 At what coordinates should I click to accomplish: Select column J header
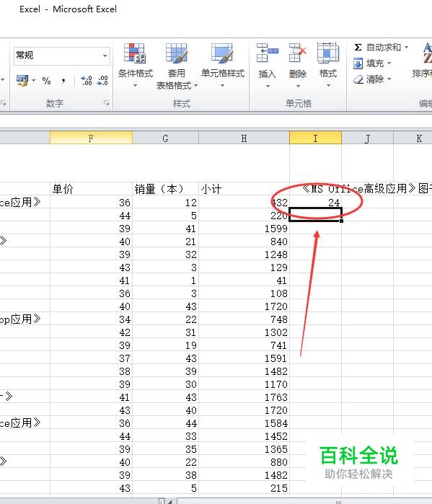pyautogui.click(x=367, y=138)
